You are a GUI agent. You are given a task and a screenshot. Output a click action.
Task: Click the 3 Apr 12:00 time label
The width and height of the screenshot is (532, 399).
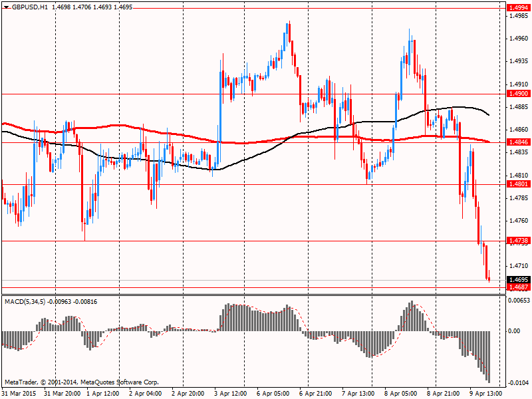tap(230, 394)
